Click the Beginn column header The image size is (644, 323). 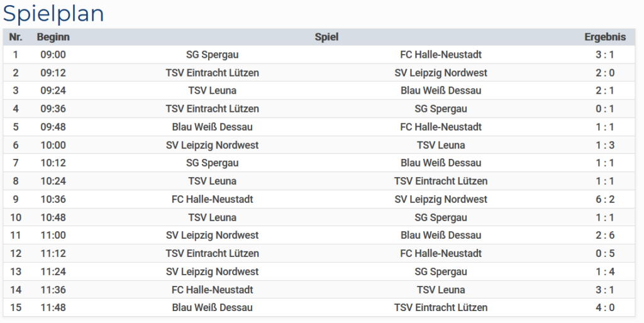tap(53, 37)
